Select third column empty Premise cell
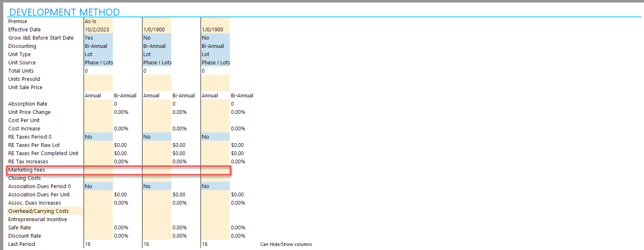This screenshot has height=250, width=644. 215,21
